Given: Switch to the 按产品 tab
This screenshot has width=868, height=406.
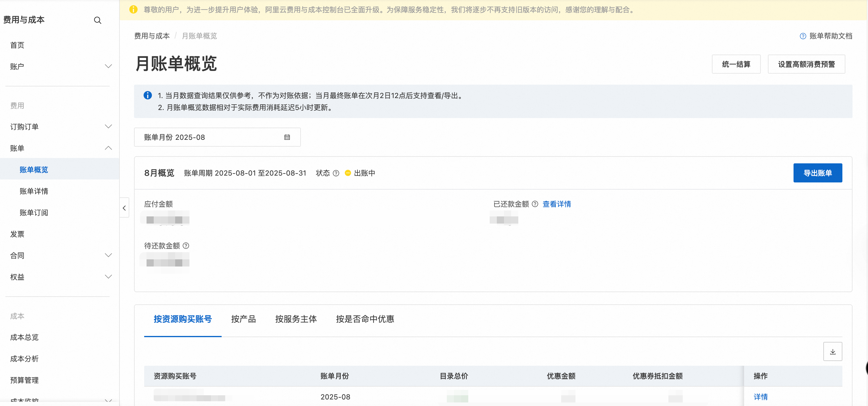Looking at the screenshot, I should point(243,319).
